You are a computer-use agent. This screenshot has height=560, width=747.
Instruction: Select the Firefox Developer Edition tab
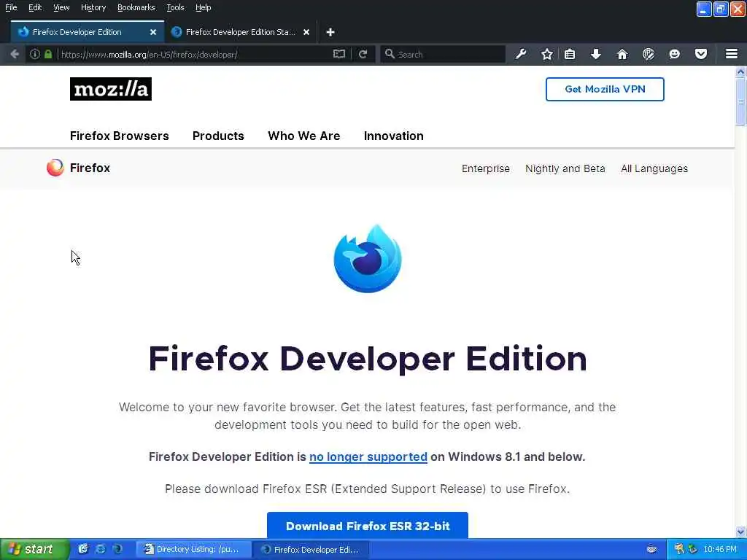tap(88, 32)
